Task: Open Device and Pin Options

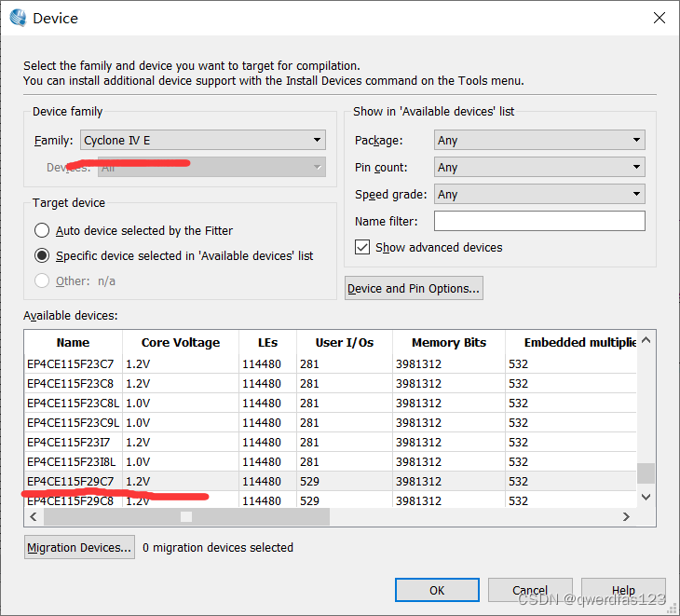Action: (x=414, y=288)
